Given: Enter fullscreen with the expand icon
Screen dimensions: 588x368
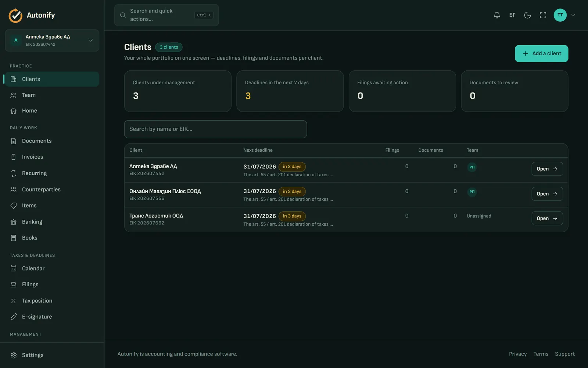Looking at the screenshot, I should coord(543,15).
